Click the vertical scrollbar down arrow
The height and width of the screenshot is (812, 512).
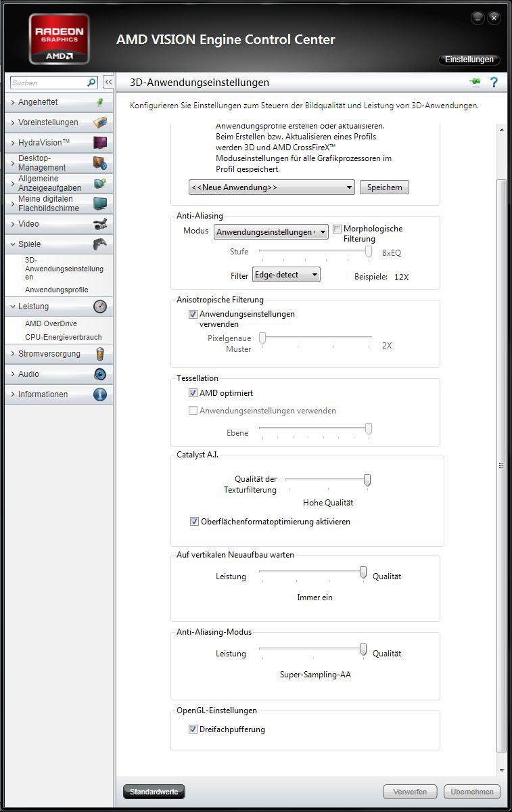501,771
